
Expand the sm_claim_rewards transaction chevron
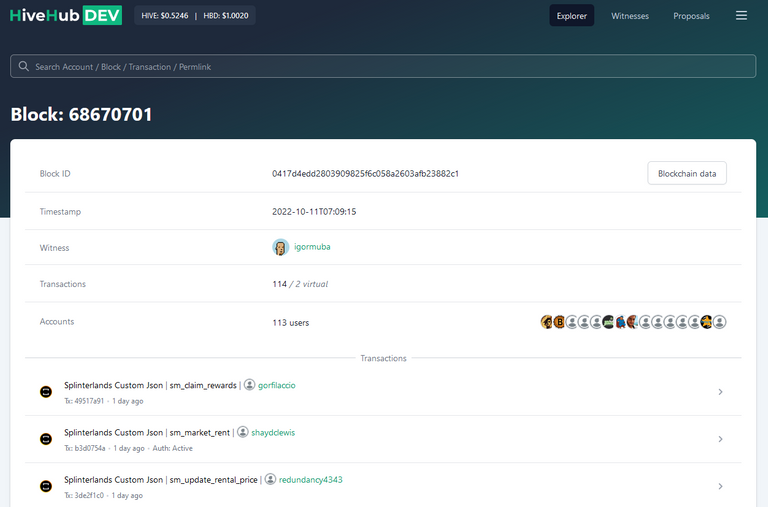pos(720,392)
